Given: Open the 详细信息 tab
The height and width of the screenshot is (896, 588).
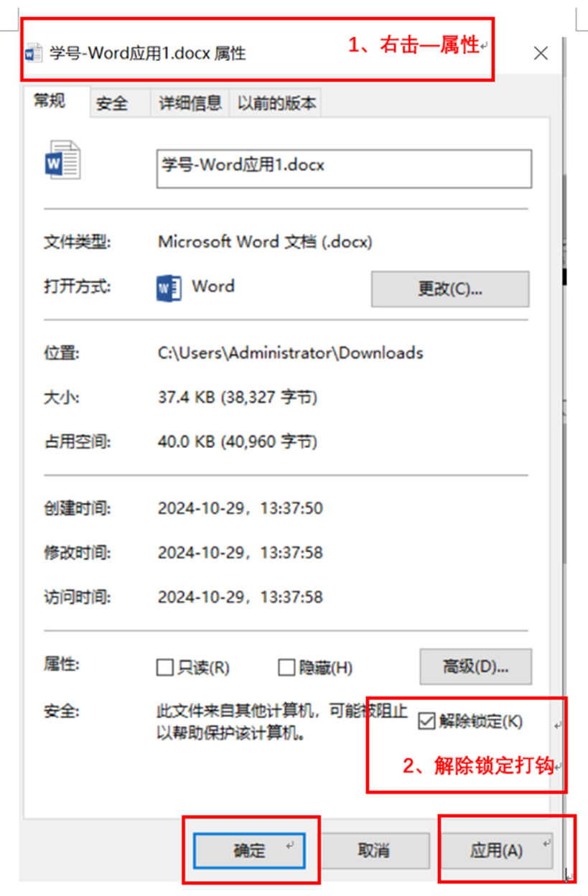Looking at the screenshot, I should click(190, 103).
